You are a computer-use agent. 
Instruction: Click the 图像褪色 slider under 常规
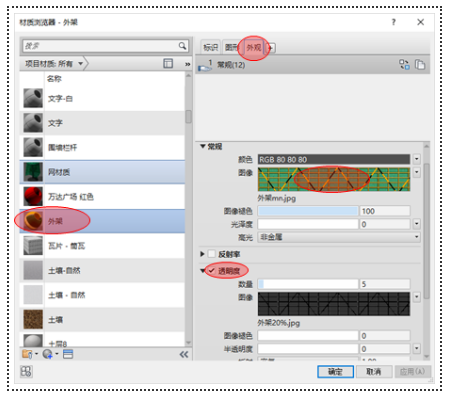click(308, 211)
